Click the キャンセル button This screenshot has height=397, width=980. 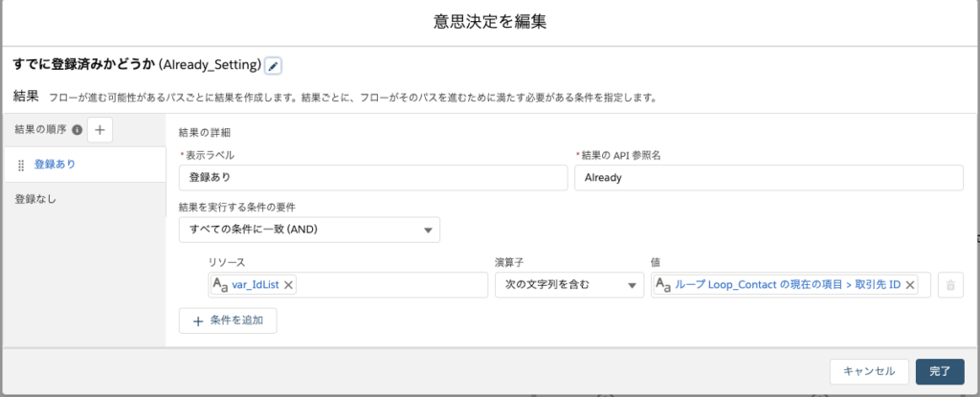(869, 371)
